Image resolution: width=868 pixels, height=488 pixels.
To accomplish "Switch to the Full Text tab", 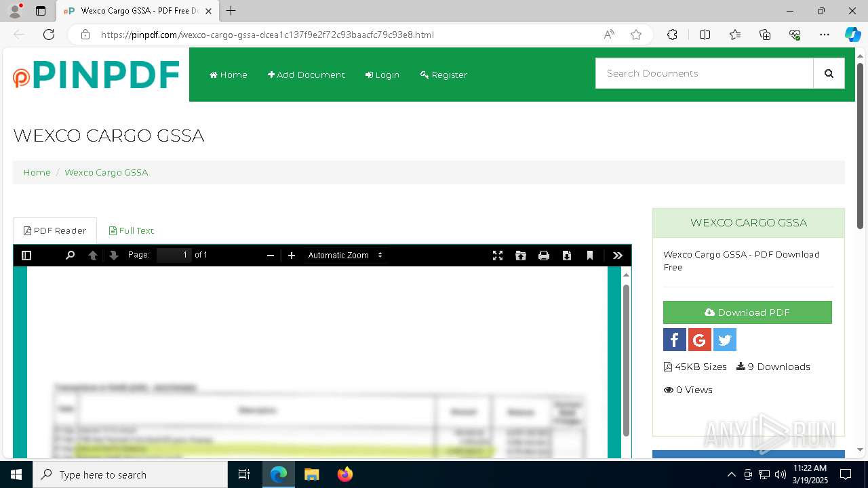I will pyautogui.click(x=132, y=230).
